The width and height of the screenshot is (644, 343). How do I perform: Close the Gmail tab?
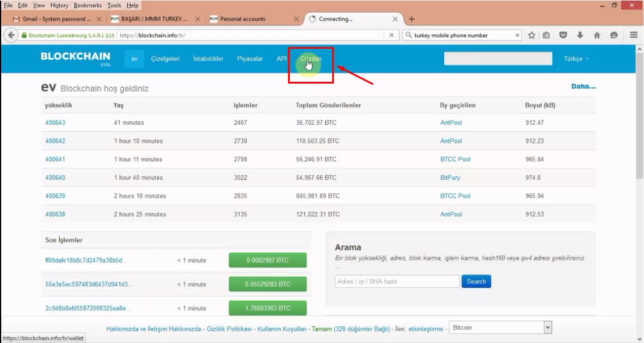pos(99,19)
